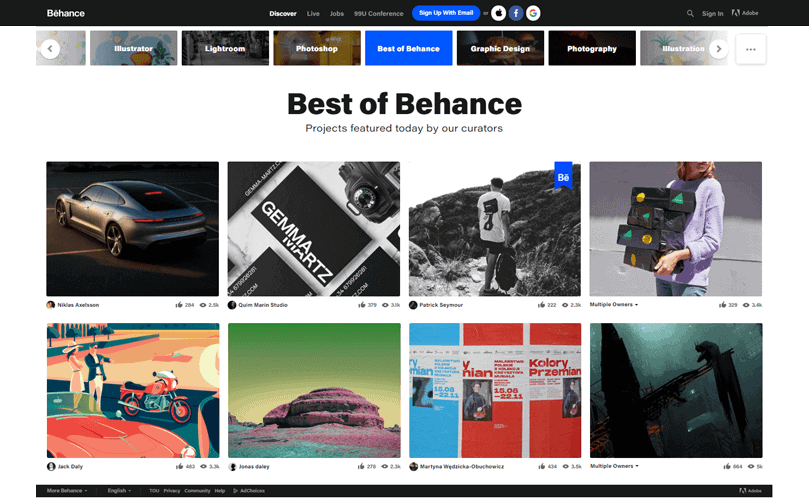Click thumbs-up icon on Martyna project
Screen dimensions: 809x500
(x=542, y=466)
